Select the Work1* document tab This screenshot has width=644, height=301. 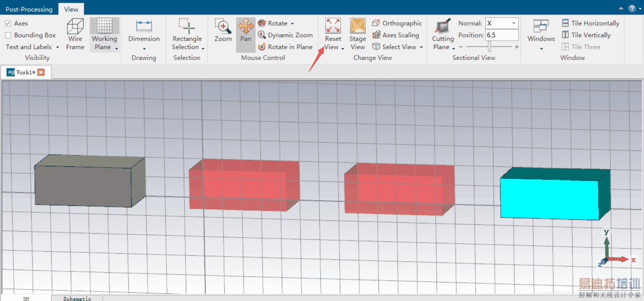(x=25, y=72)
